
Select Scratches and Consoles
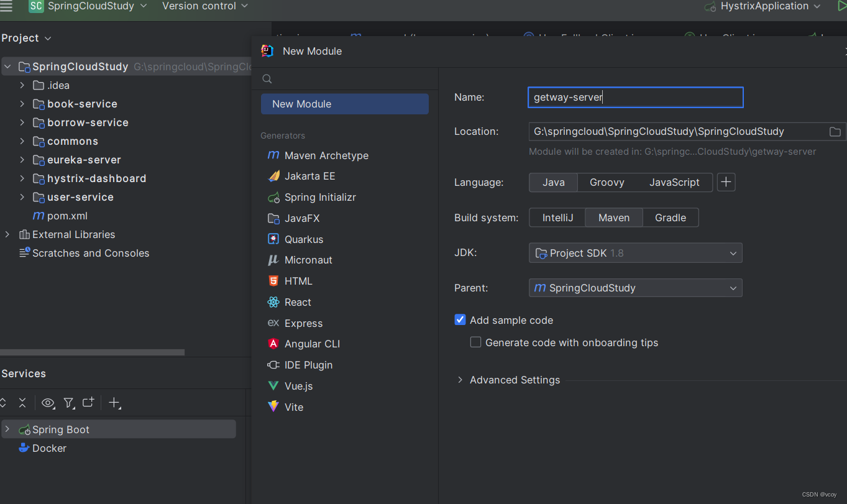[91, 253]
